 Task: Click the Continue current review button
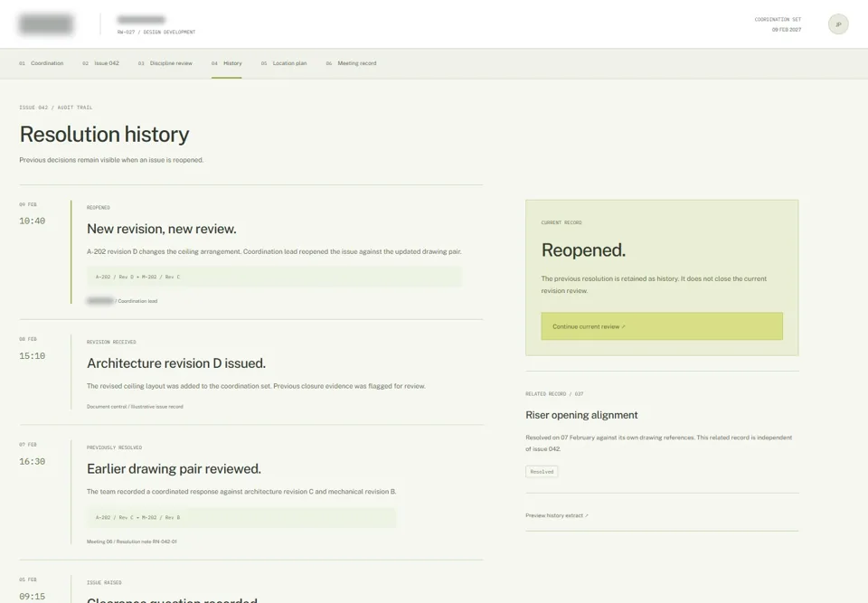click(x=662, y=326)
